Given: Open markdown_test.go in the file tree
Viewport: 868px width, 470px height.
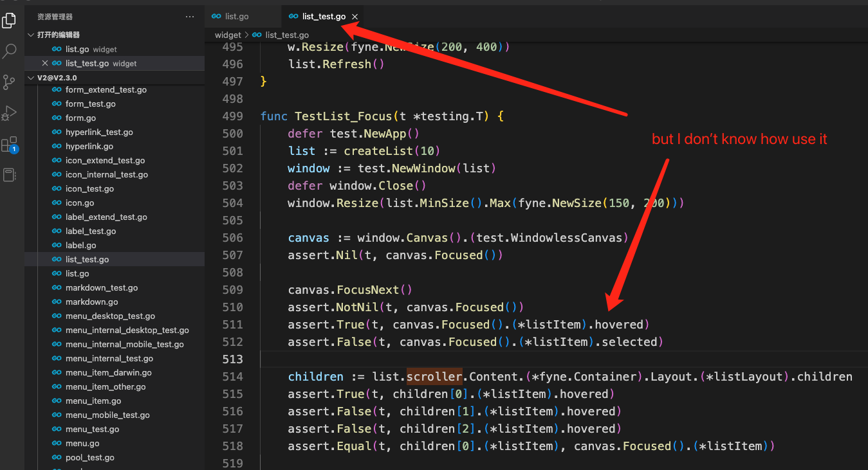Looking at the screenshot, I should click(115, 288).
